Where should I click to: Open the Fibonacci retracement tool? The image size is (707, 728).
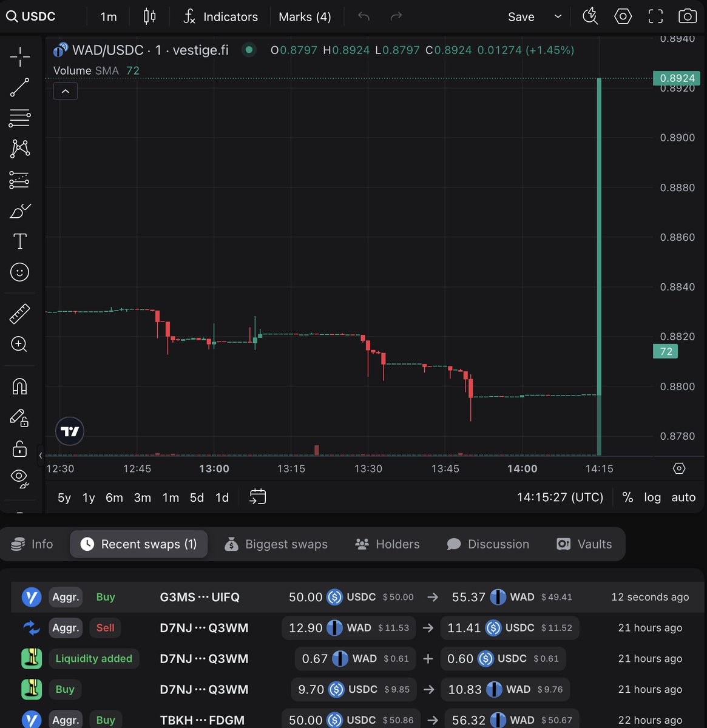click(x=19, y=118)
